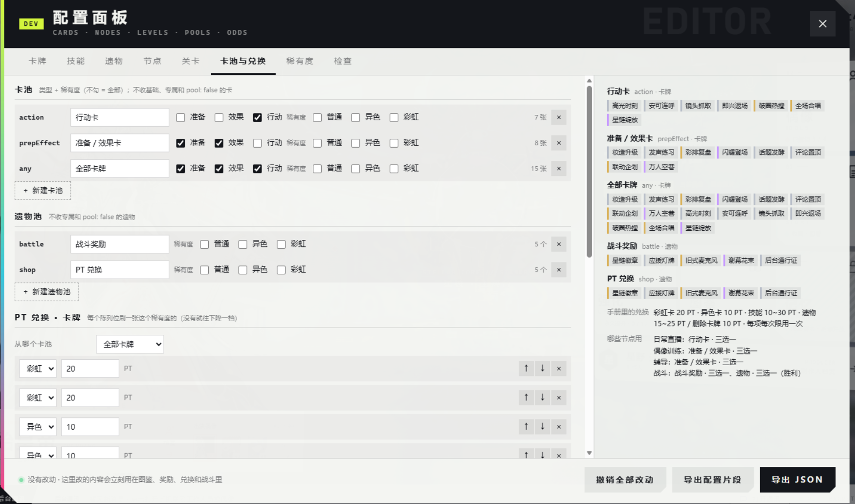The width and height of the screenshot is (855, 504).
Task: Open the 技能 tab
Action: 76,61
